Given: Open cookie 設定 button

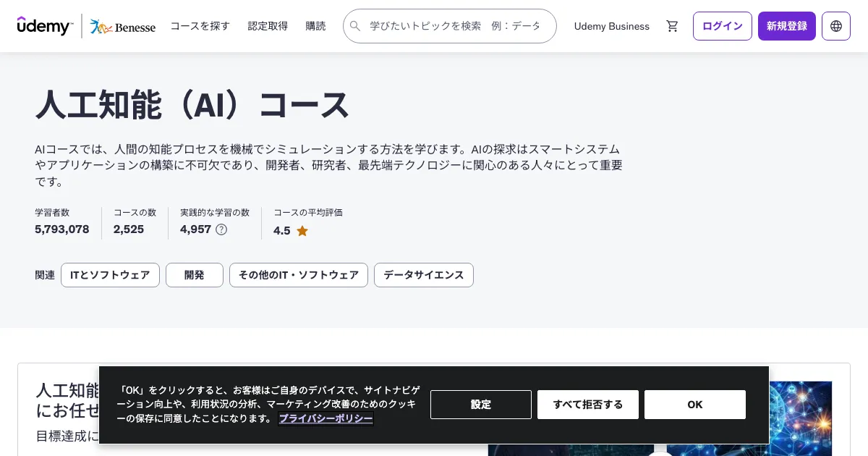Looking at the screenshot, I should [481, 405].
